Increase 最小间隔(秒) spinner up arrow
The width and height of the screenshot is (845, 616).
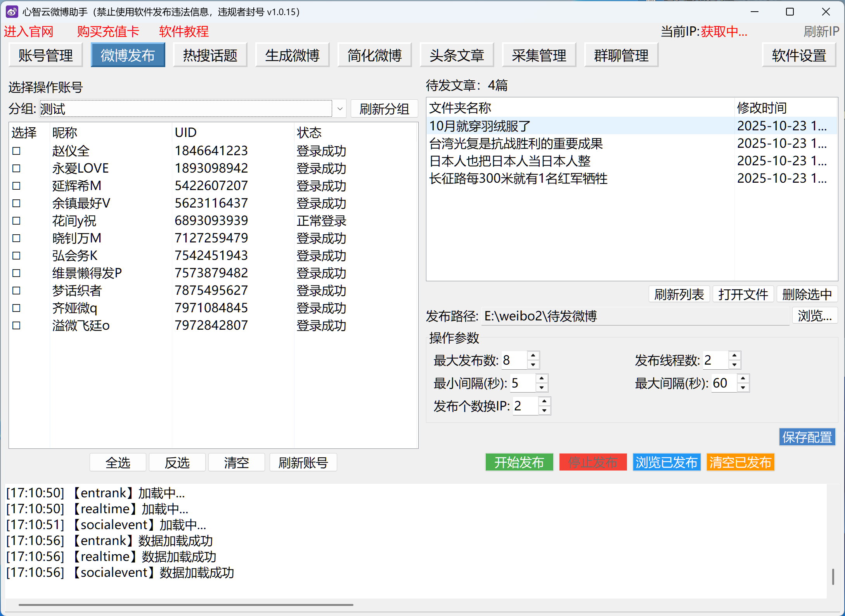pyautogui.click(x=542, y=378)
